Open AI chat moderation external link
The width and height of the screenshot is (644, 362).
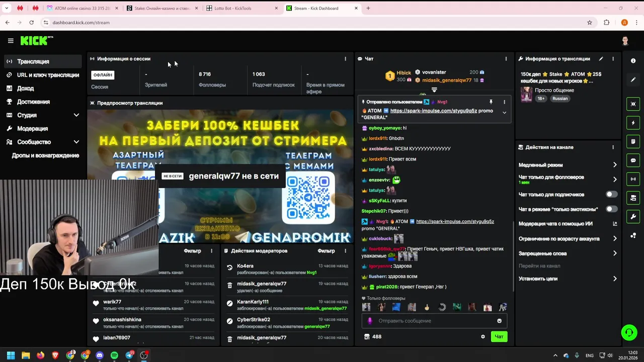click(615, 224)
